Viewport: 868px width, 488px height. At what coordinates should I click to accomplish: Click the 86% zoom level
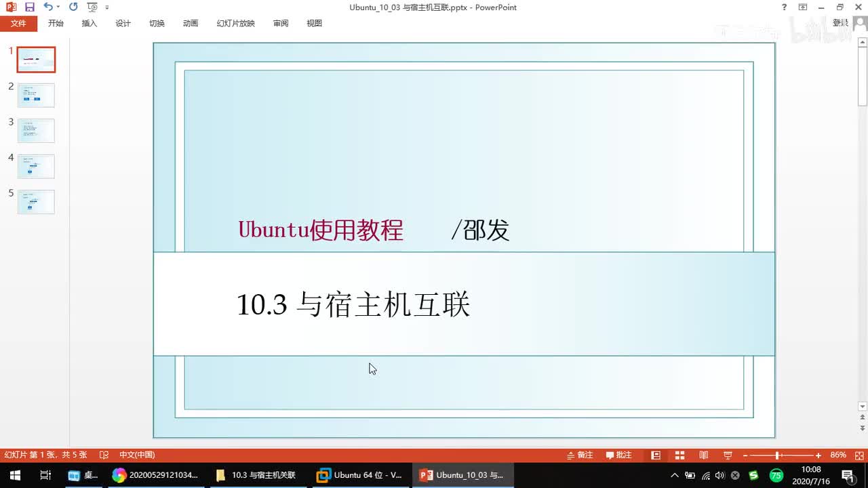tap(838, 455)
